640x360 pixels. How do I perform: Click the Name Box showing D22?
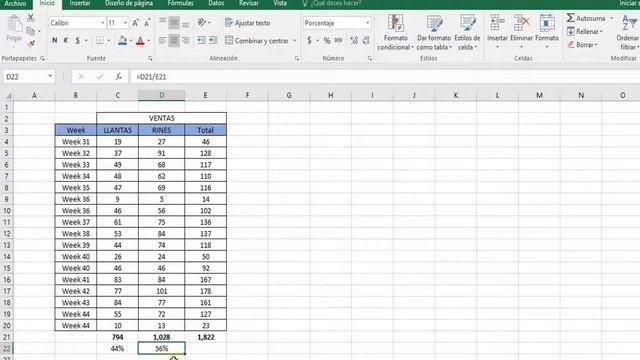(x=29, y=77)
